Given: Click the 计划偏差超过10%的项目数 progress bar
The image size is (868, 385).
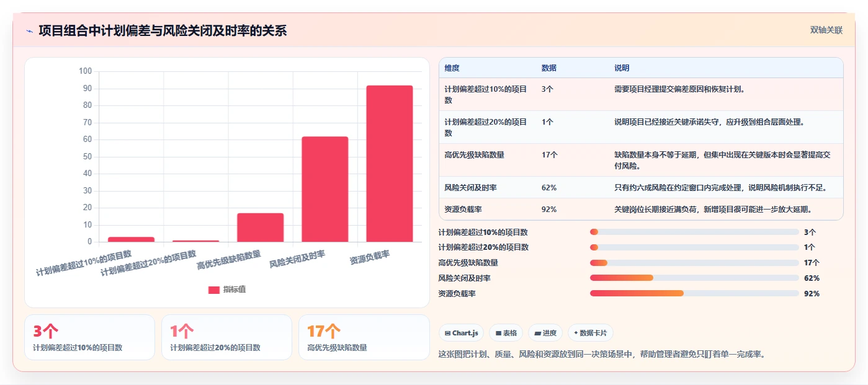Looking at the screenshot, I should pos(694,232).
